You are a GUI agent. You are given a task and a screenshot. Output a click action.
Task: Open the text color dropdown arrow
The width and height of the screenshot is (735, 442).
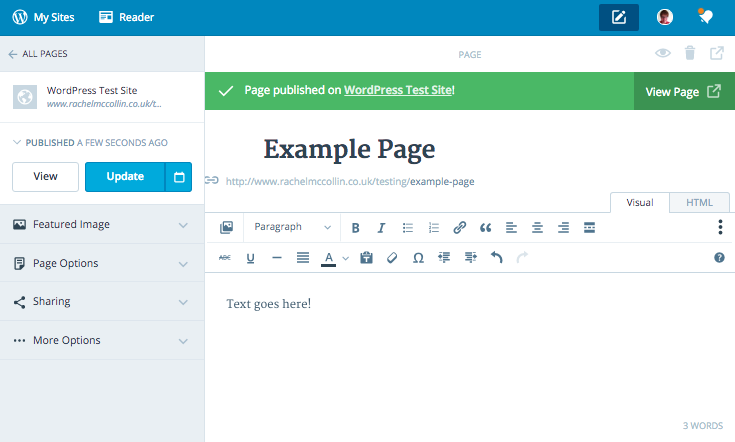pyautogui.click(x=345, y=258)
